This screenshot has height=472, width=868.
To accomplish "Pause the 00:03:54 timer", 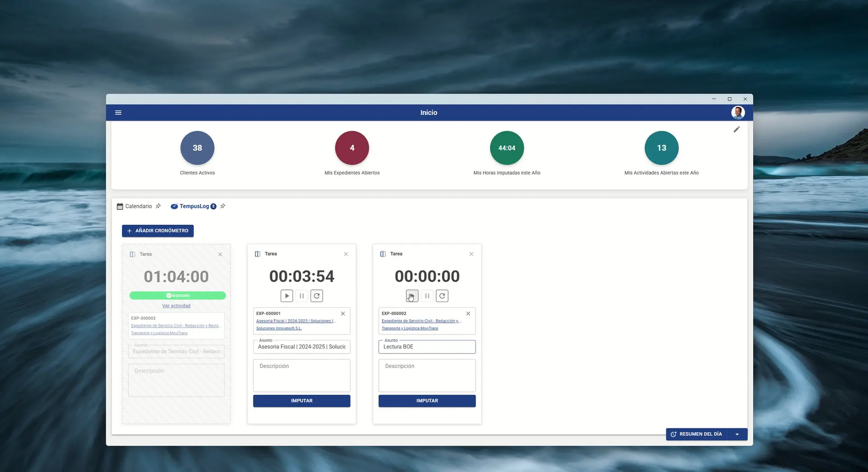I will pos(302,296).
